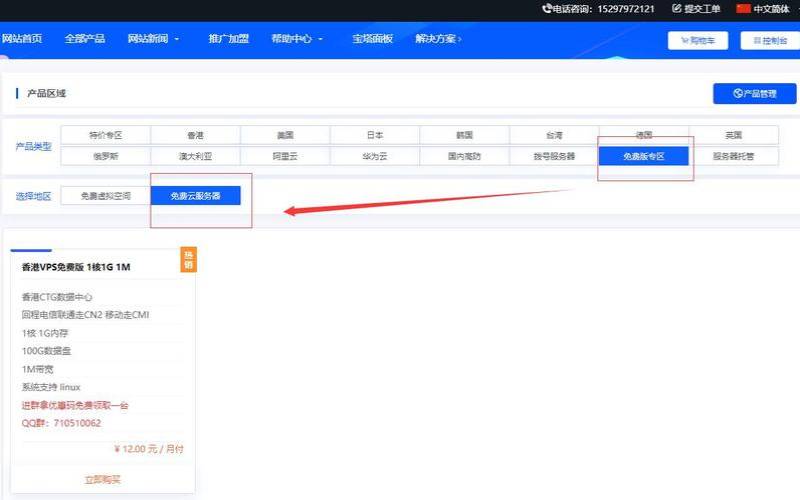Open 宝塔面板 from the navigation bar

click(372, 39)
